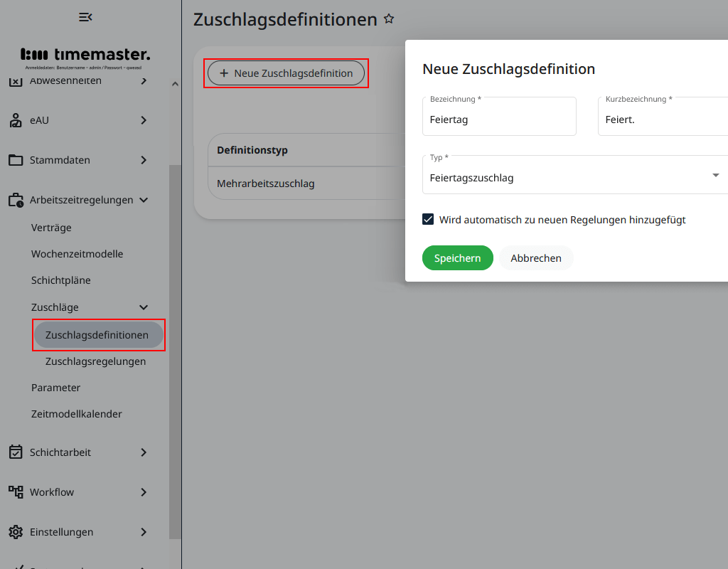This screenshot has height=569, width=728.
Task: Open Schichtarbeit using its checklist icon
Action: [16, 452]
